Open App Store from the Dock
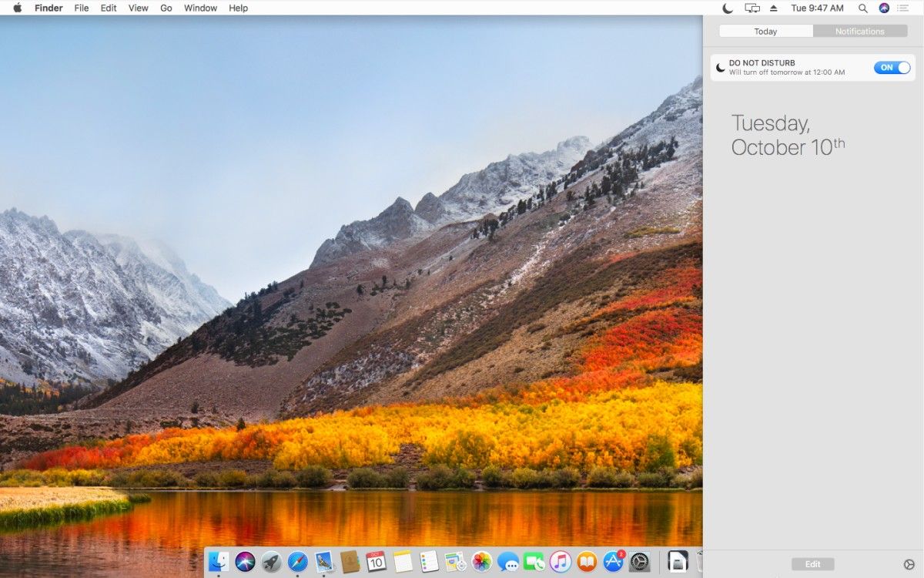This screenshot has width=924, height=578. click(614, 562)
